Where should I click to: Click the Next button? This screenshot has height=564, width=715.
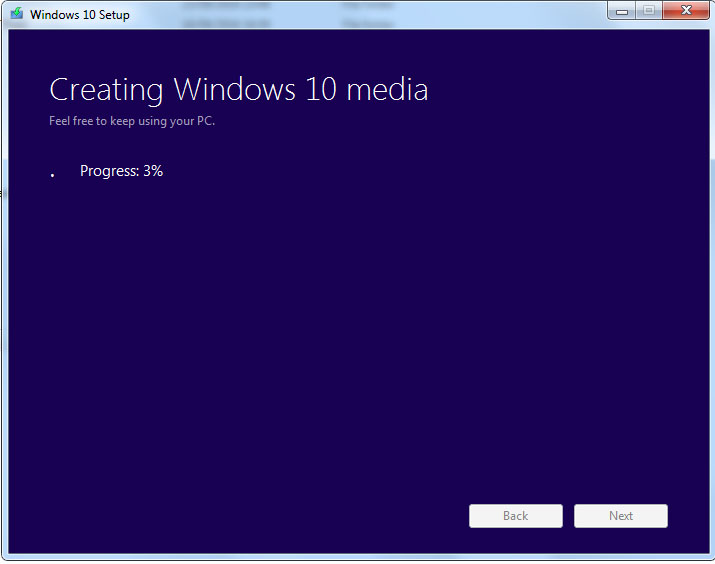click(621, 516)
